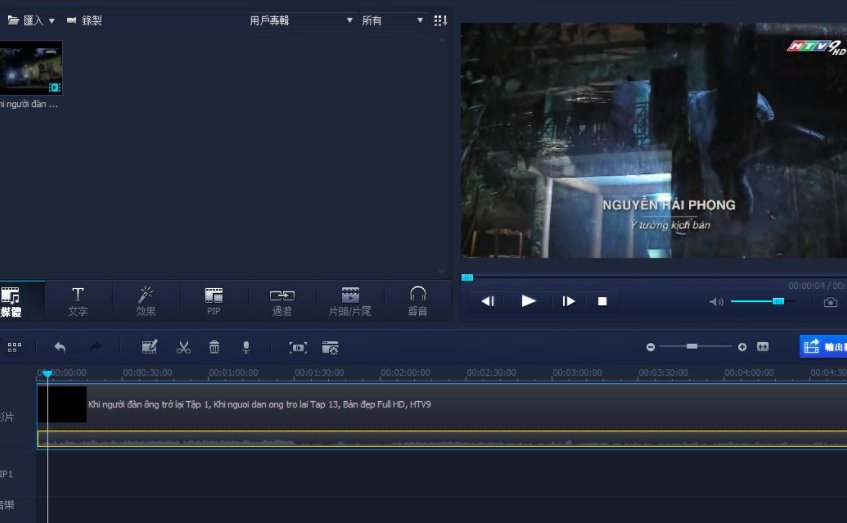This screenshot has width=847, height=523.
Task: Play the preview video
Action: [528, 301]
